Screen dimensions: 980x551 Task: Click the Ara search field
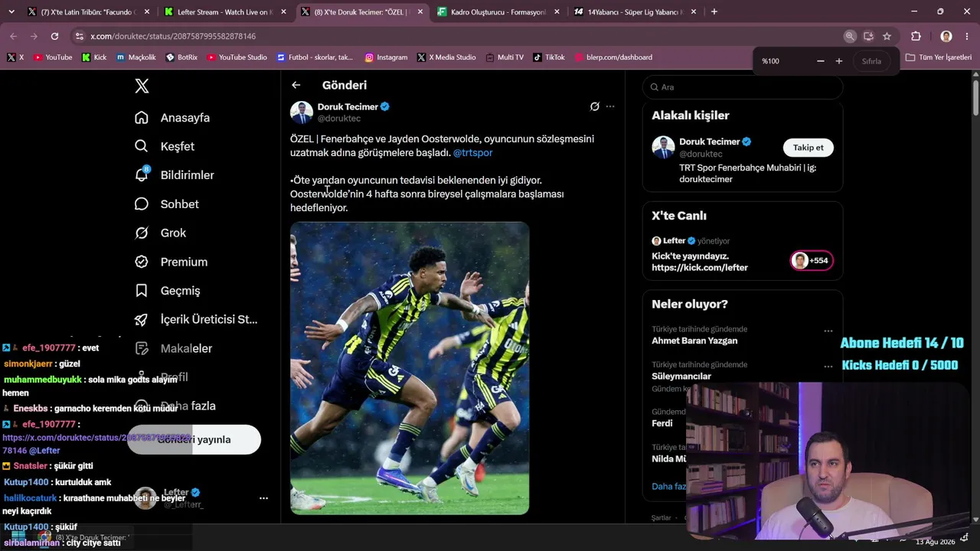(x=743, y=87)
